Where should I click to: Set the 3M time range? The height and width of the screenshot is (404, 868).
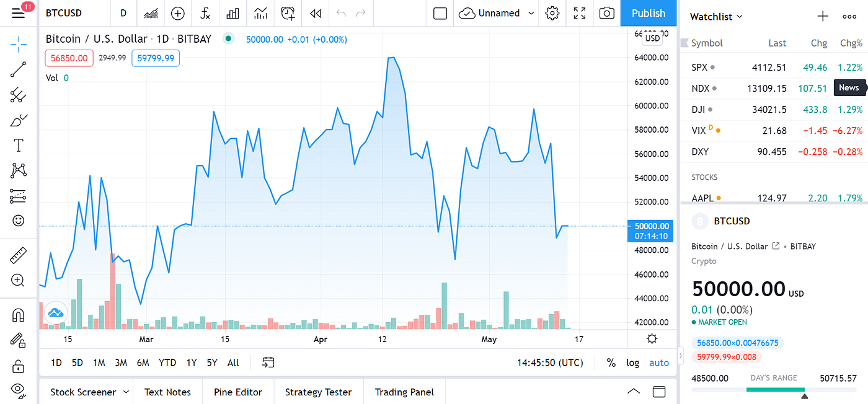point(121,362)
